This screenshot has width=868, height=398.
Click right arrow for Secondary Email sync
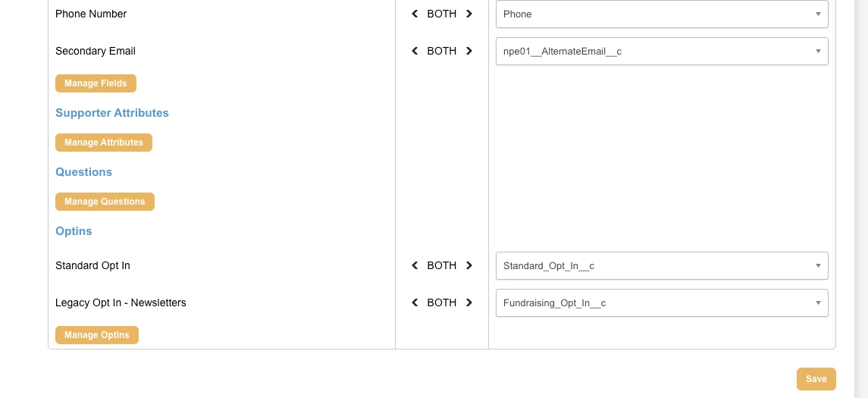(469, 51)
